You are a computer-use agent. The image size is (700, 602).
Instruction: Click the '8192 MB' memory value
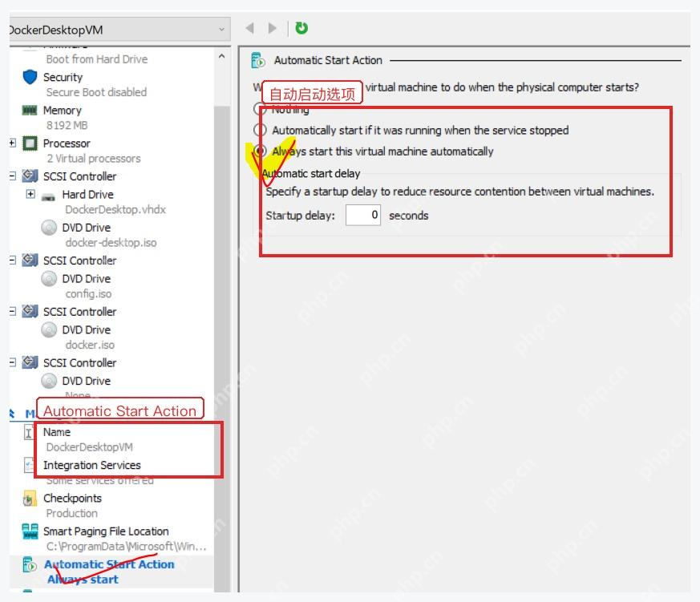pyautogui.click(x=67, y=125)
